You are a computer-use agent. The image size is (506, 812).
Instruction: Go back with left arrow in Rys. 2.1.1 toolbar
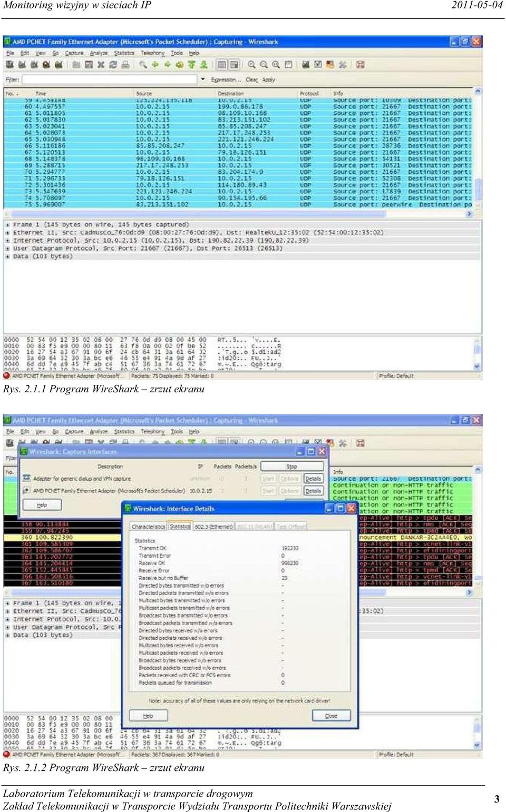click(x=155, y=65)
